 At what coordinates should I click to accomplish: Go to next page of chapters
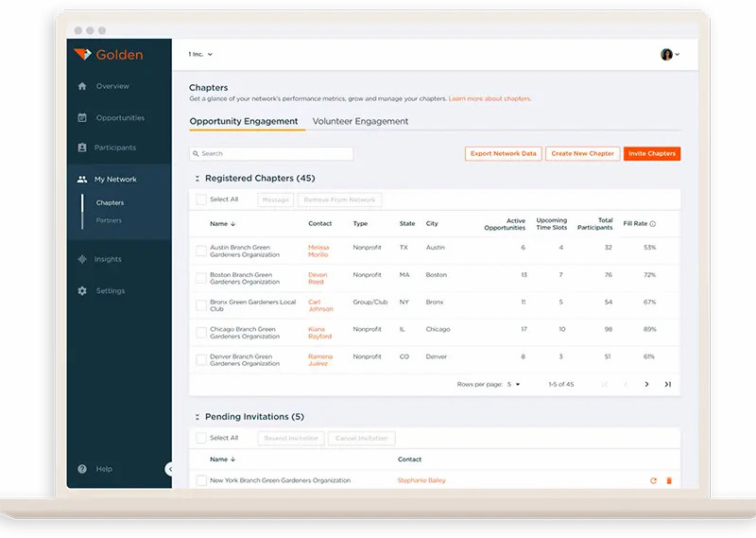tap(646, 384)
